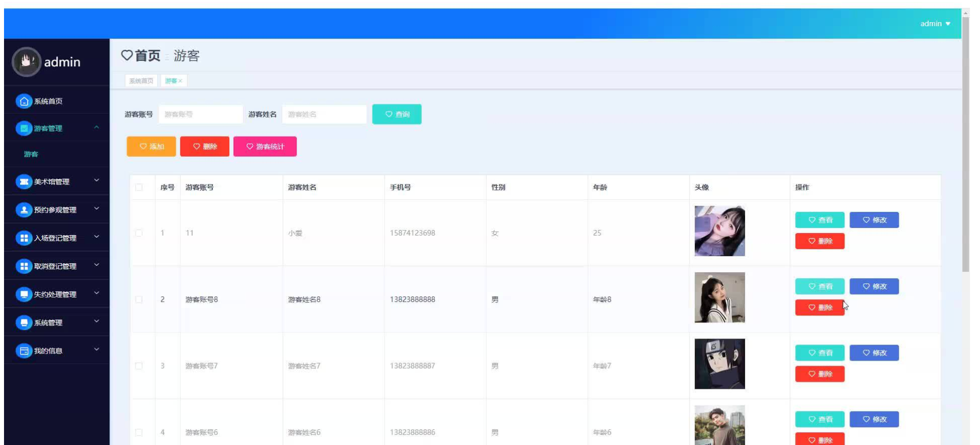Click 修改 for 游客账号6 row
The image size is (980, 445).
pos(874,419)
